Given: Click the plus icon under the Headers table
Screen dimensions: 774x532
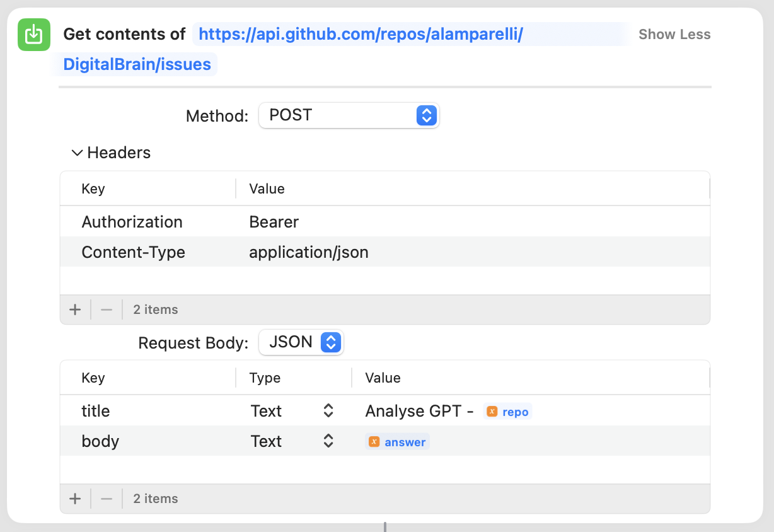Looking at the screenshot, I should pyautogui.click(x=75, y=309).
